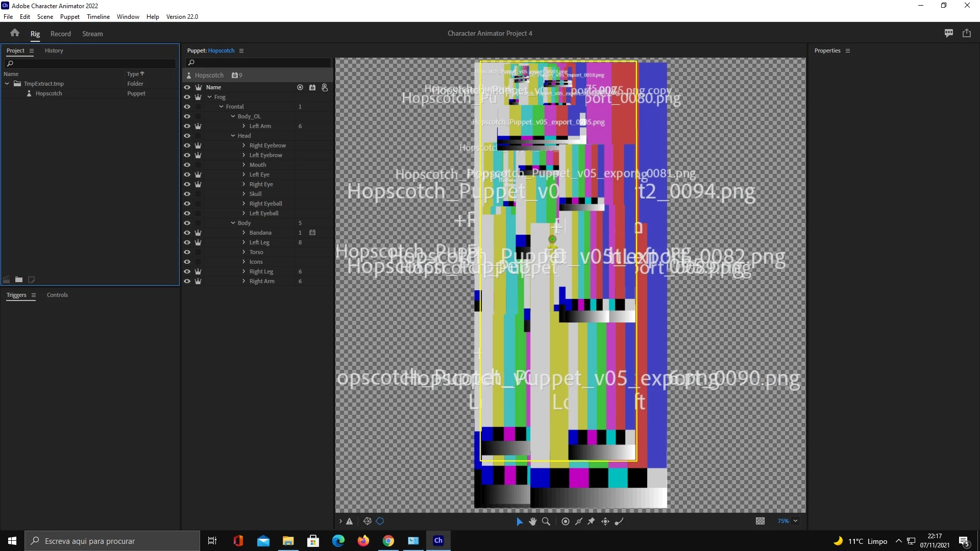Open the share export icon

pos(966,33)
